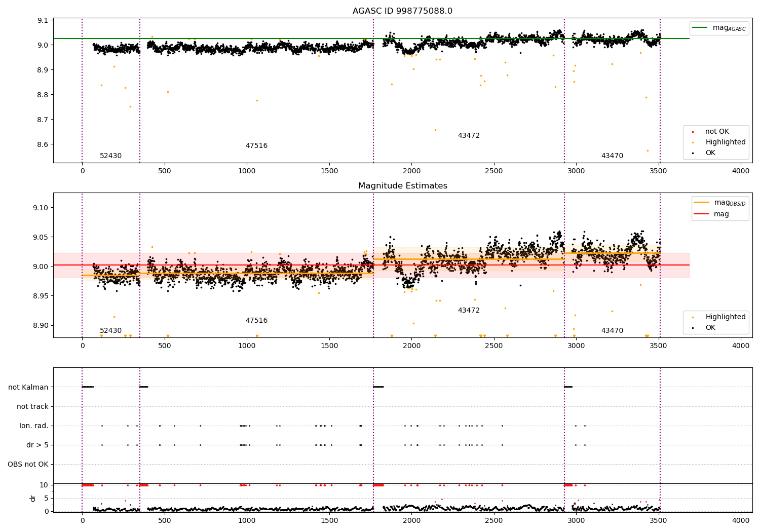Click the "not track" axis label

32,406
